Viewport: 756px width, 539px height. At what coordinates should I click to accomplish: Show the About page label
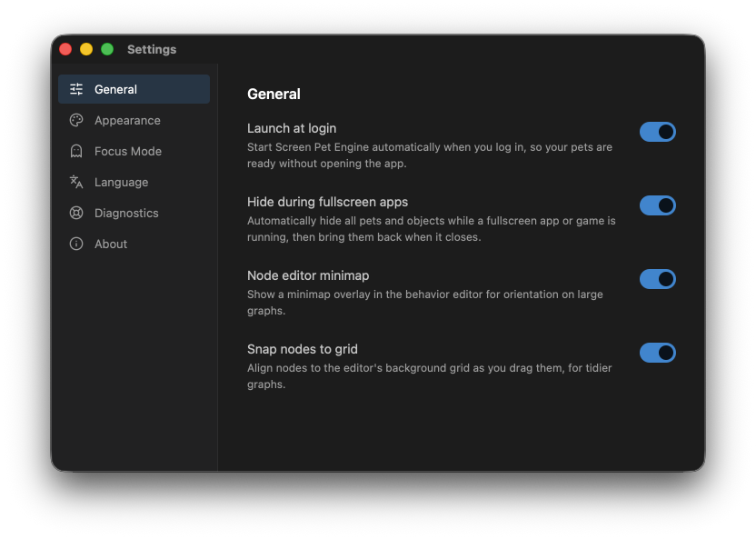point(111,244)
